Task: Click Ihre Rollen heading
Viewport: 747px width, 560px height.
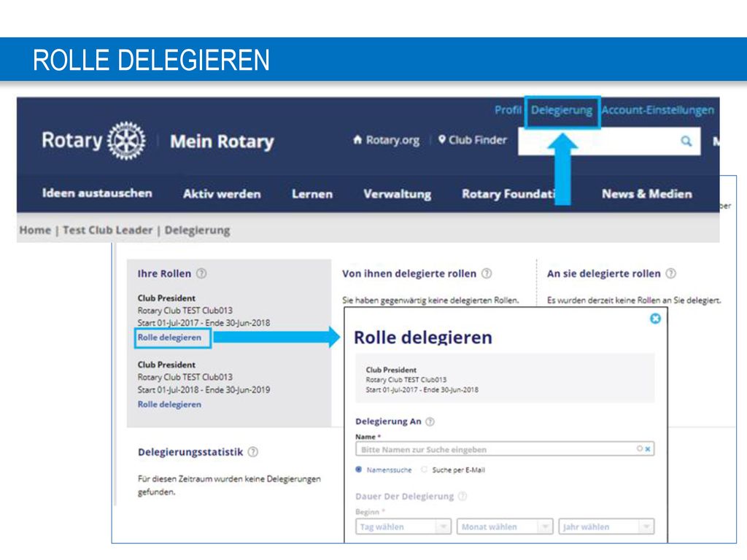Action: click(x=164, y=274)
